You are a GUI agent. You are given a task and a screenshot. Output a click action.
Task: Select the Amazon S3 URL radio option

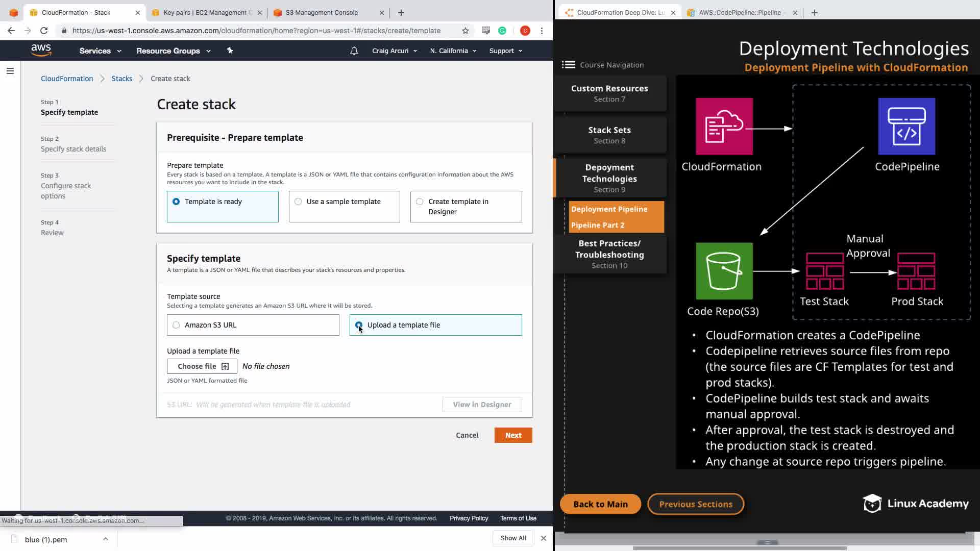[x=176, y=325]
